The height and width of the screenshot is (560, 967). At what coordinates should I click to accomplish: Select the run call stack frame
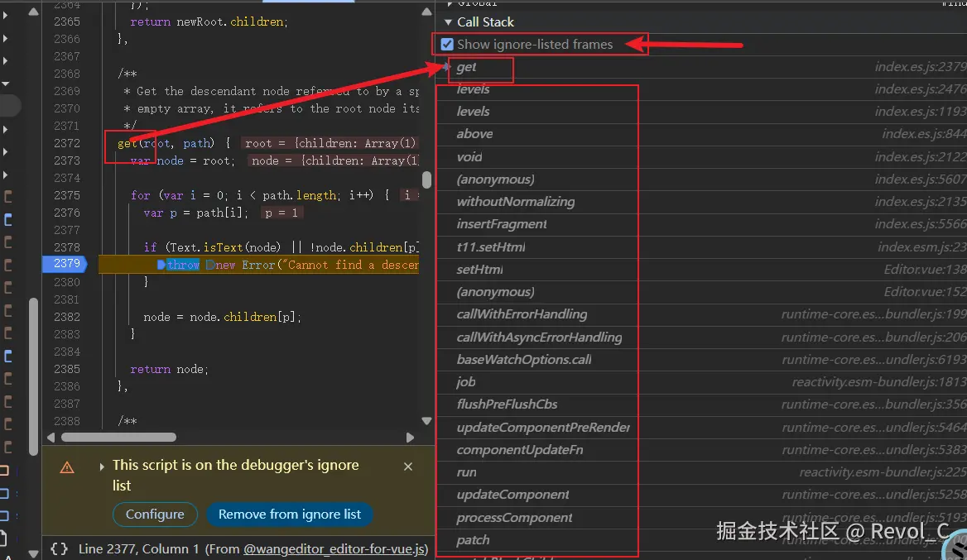pos(701,471)
